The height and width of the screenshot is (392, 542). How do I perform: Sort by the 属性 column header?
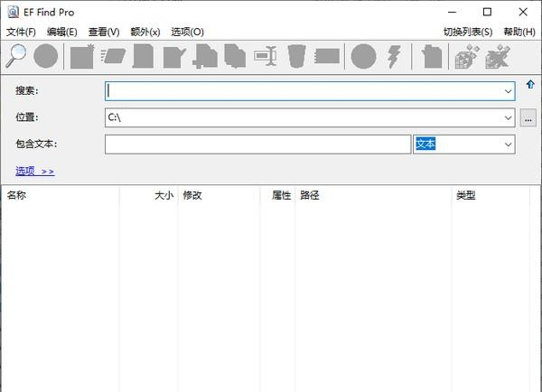277,195
